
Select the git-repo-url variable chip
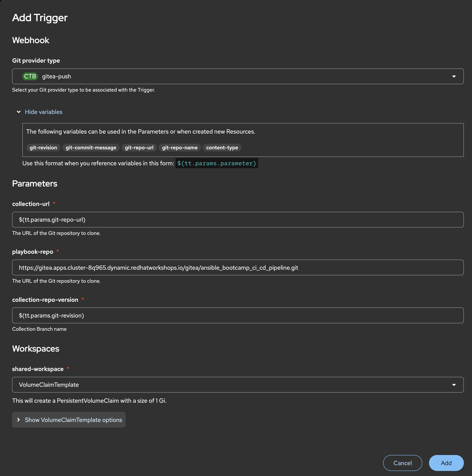139,148
